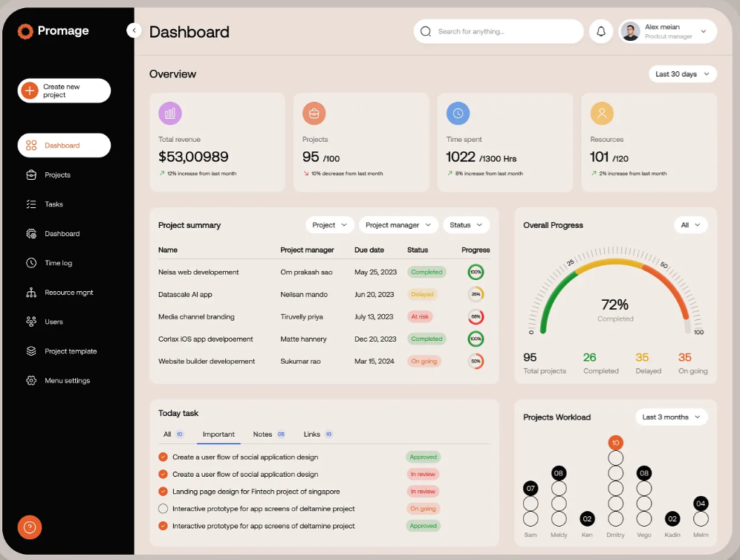
Task: Uncheck the first social application design task
Action: 163,458
